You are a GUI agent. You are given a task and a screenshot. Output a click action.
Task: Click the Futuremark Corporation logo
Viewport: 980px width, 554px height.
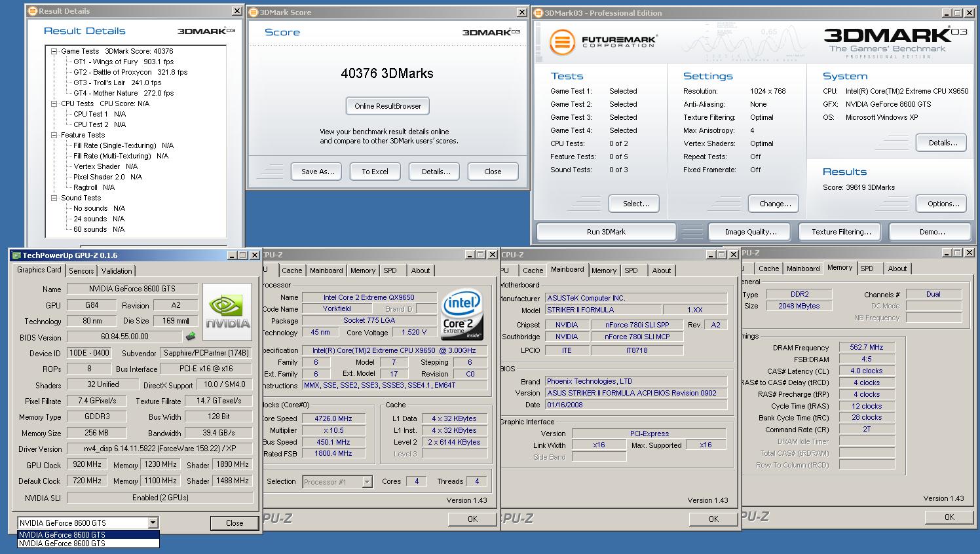pyautogui.click(x=603, y=43)
